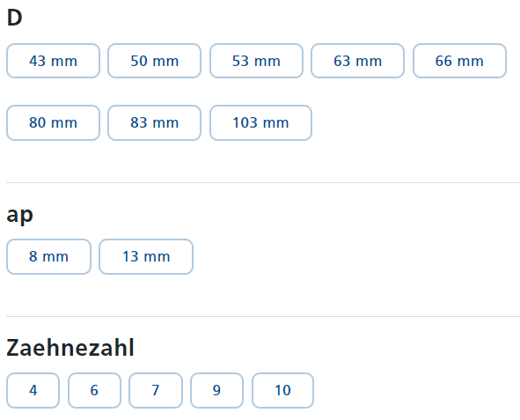Filter by 103 mm diameter

pos(260,122)
